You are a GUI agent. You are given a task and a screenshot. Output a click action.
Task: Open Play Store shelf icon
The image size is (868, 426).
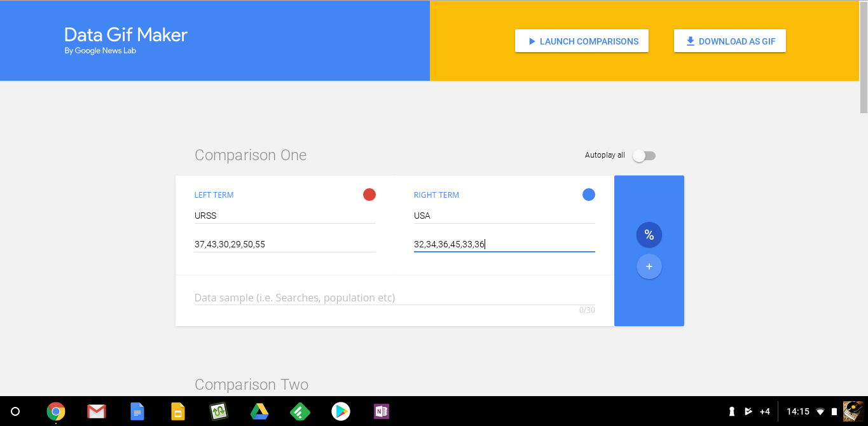pos(341,411)
